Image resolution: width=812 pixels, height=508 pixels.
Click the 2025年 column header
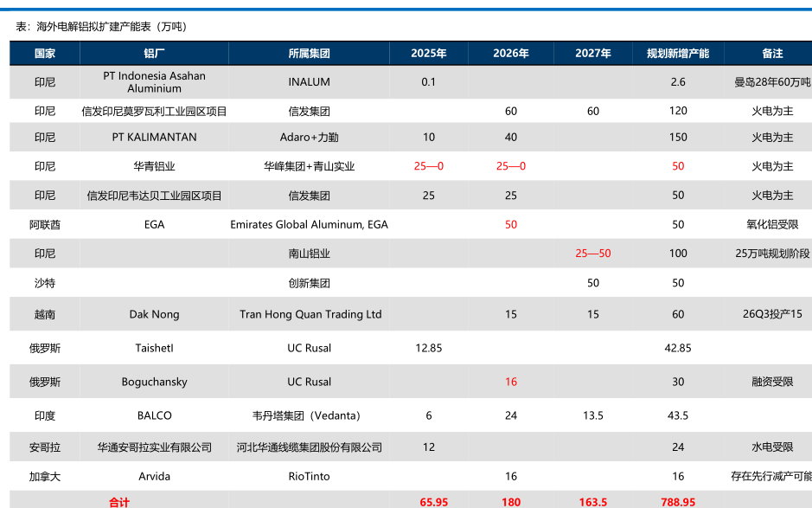428,54
